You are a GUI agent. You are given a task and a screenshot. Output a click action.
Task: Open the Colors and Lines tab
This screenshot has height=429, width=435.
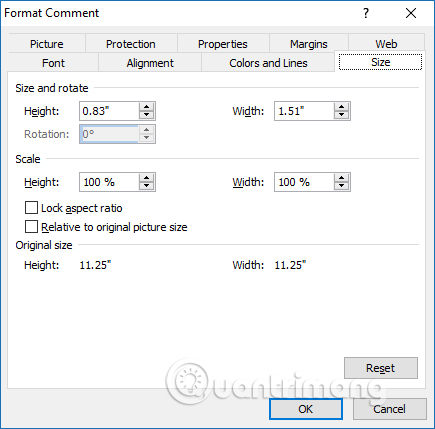coord(268,63)
